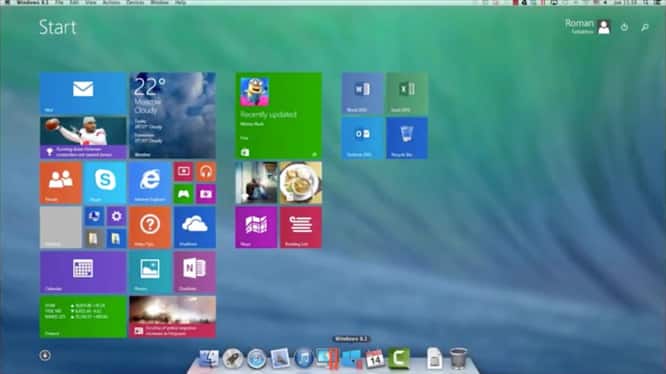Open the OneNote tile
The width and height of the screenshot is (666, 374).
pyautogui.click(x=195, y=272)
